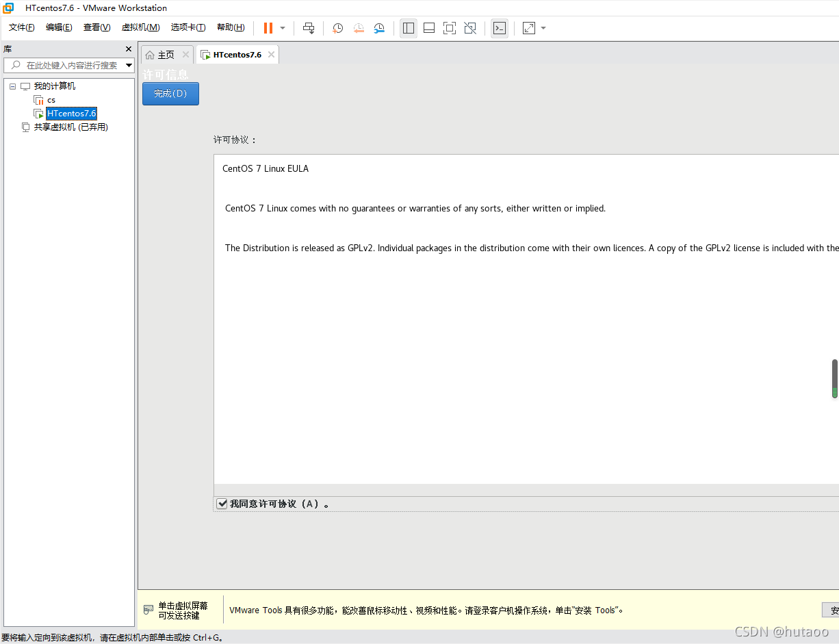Click the VMware Workstation title bar icon
839x644 pixels.
(8, 8)
